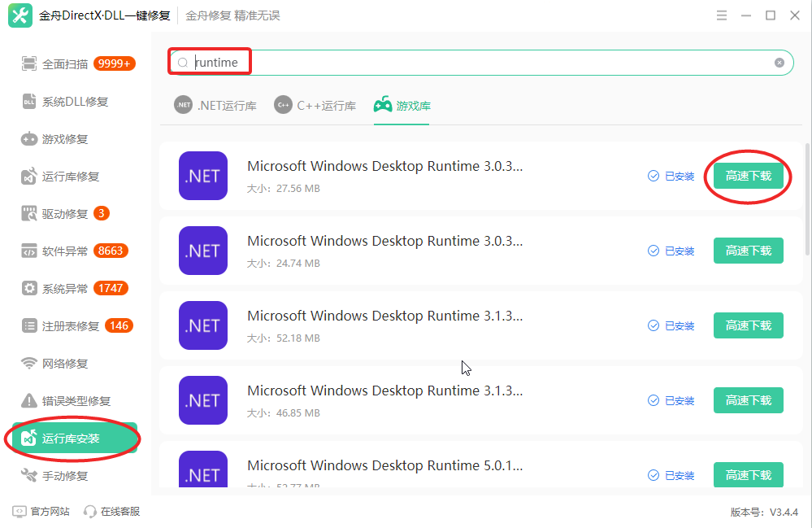Image resolution: width=812 pixels, height=528 pixels.
Task: Click the wrench icon for 手动修复
Action: pyautogui.click(x=29, y=475)
